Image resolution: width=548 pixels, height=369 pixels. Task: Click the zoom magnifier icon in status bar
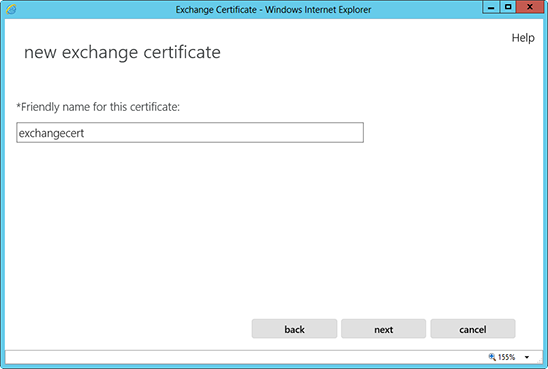[x=492, y=357]
